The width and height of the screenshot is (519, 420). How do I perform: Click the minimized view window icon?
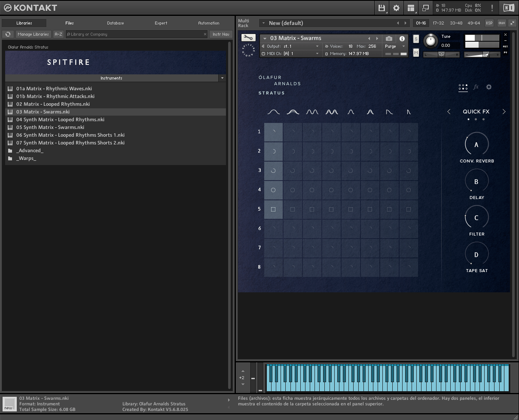point(426,8)
